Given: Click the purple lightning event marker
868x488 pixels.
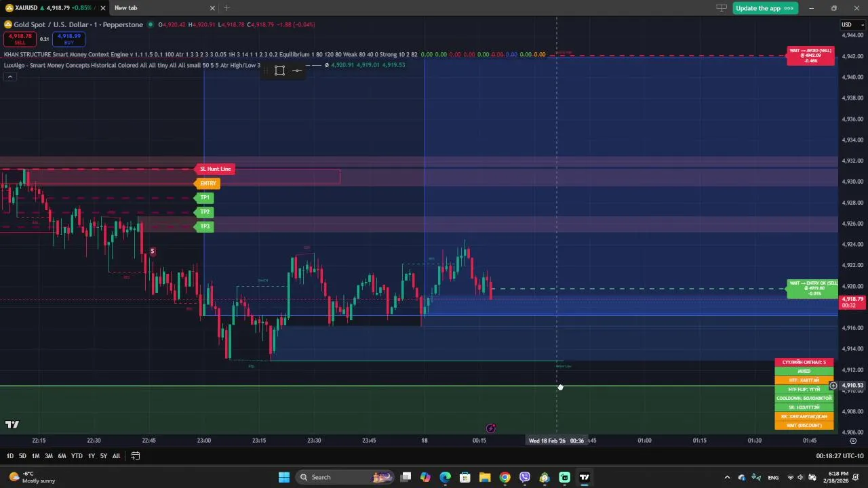Looking at the screenshot, I should pyautogui.click(x=490, y=428).
